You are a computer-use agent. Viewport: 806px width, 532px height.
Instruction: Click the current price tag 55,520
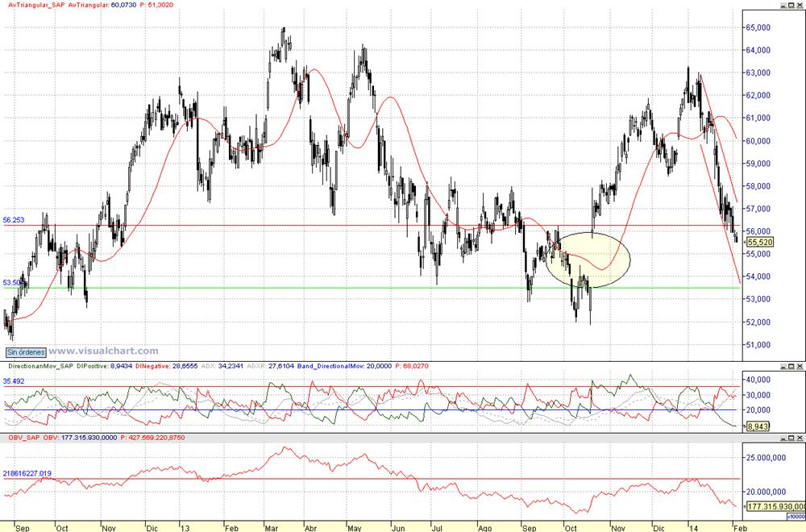[x=760, y=242]
